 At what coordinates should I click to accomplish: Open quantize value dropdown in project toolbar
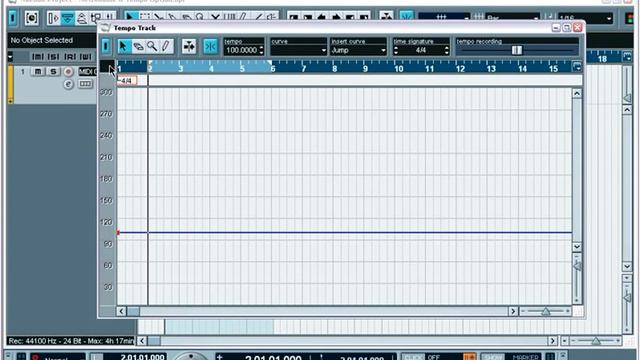click(x=585, y=18)
